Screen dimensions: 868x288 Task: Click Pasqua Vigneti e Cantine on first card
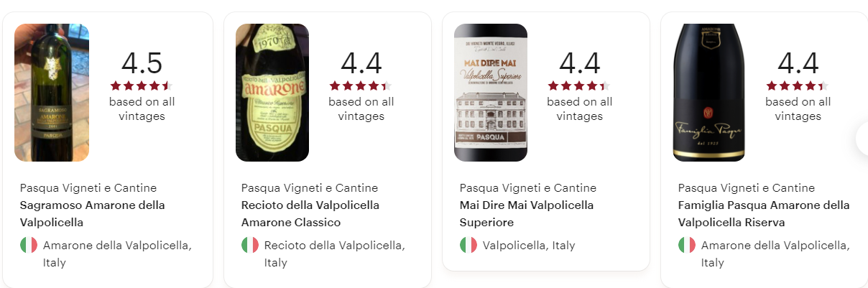(88, 188)
